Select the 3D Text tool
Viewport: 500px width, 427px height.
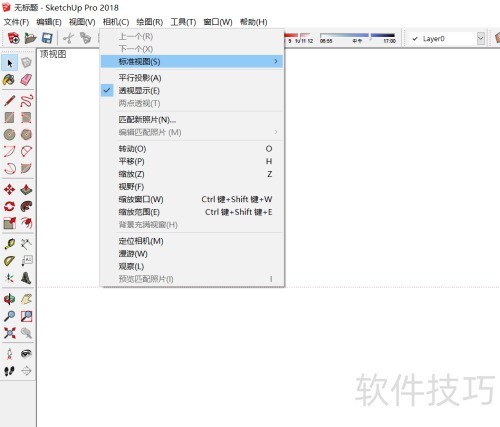click(x=26, y=278)
